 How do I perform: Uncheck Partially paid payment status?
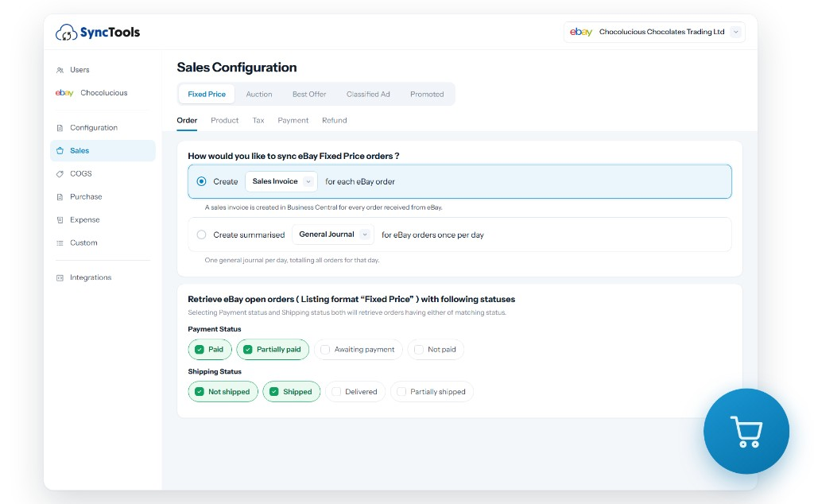[248, 349]
